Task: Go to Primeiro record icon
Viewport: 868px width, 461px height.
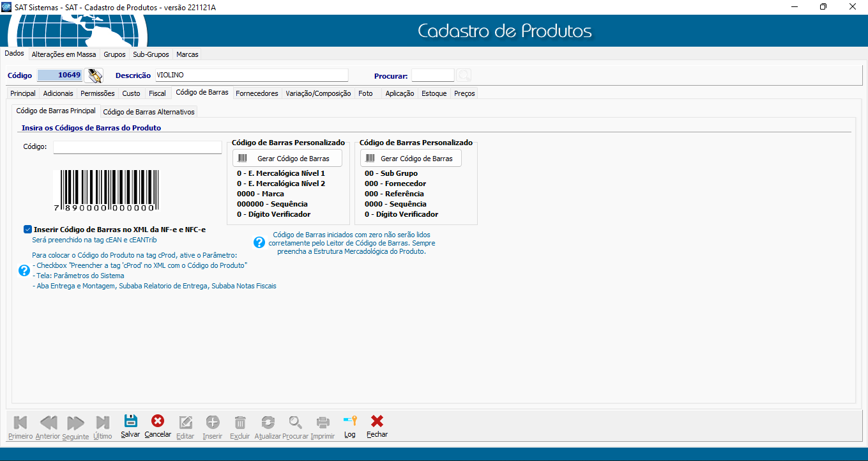Action: click(20, 423)
